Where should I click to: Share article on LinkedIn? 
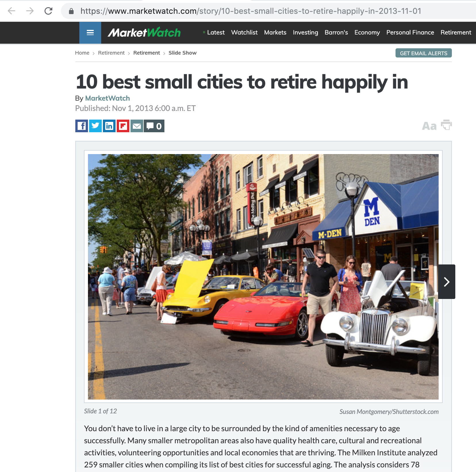pos(109,126)
